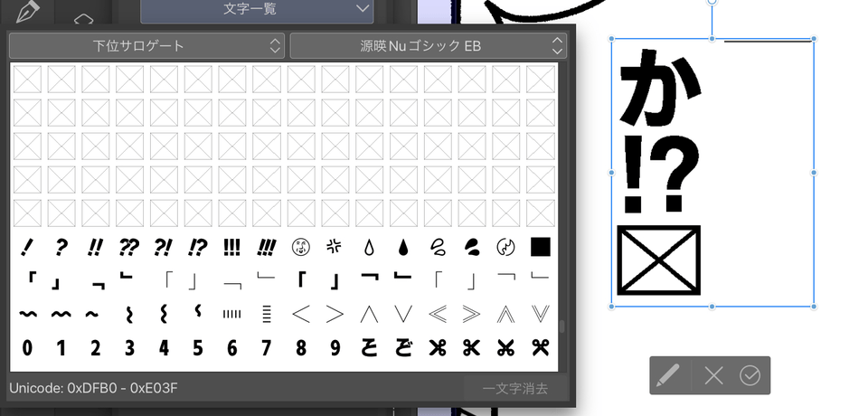The image size is (868, 416).
Task: Insert the italic double exclamation !! glyph
Action: point(95,247)
